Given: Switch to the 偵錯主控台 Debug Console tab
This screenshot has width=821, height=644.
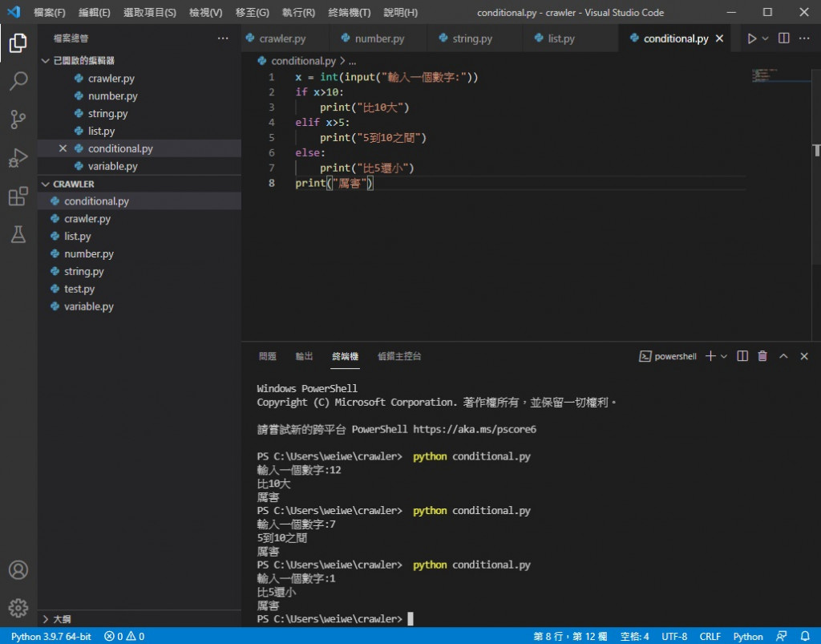Looking at the screenshot, I should [399, 356].
